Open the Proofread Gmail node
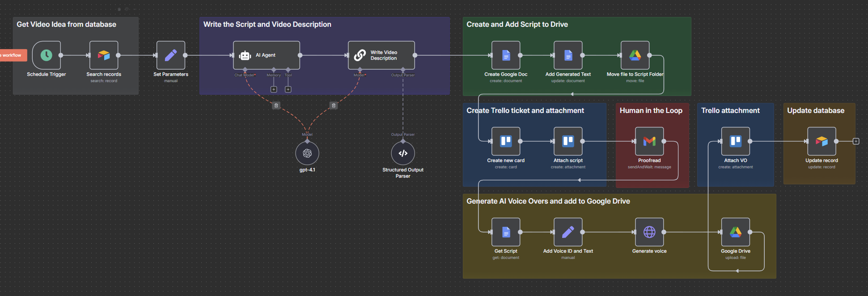Viewport: 868px width, 296px height. tap(649, 142)
